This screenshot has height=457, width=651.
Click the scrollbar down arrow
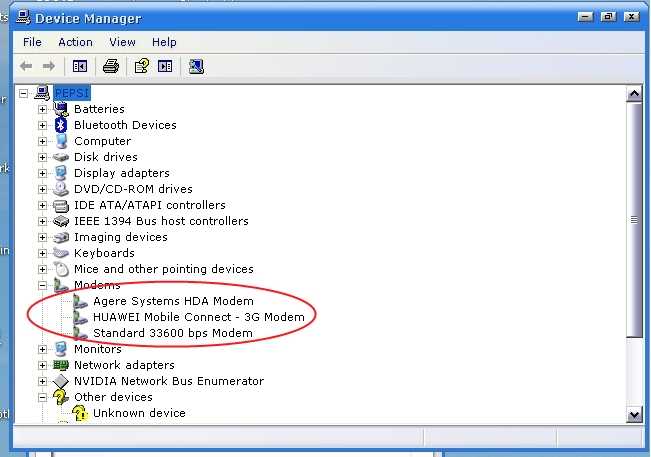(x=634, y=414)
